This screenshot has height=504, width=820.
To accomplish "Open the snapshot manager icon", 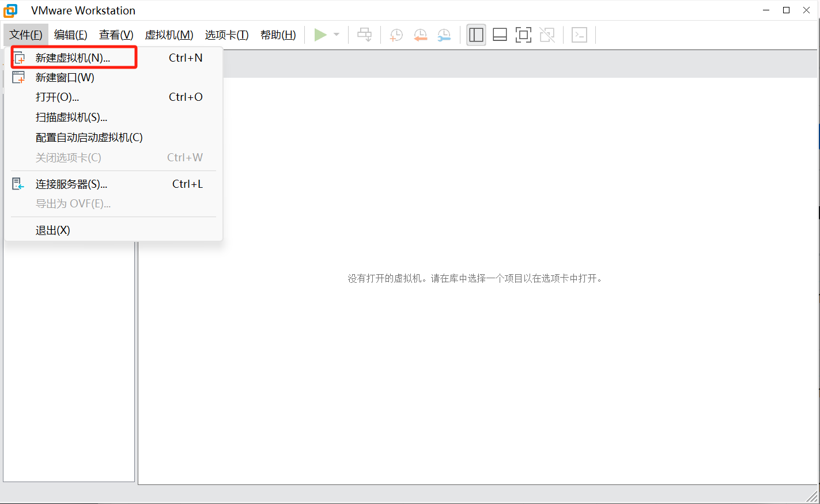I will pos(444,35).
